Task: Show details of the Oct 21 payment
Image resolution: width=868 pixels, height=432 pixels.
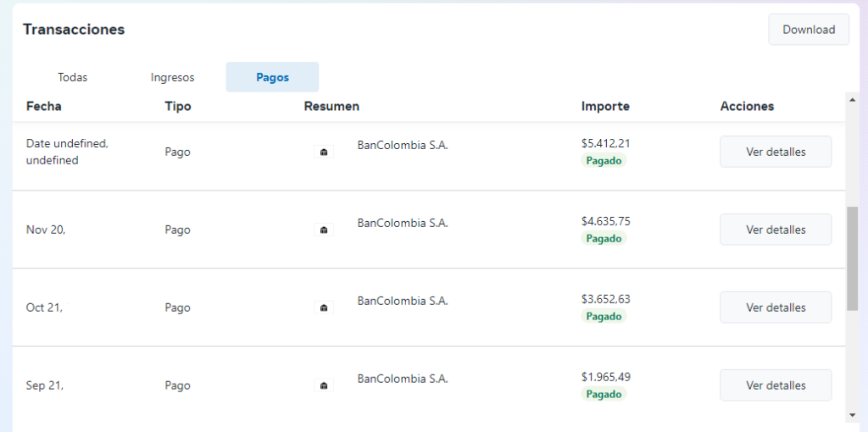Action: click(775, 307)
